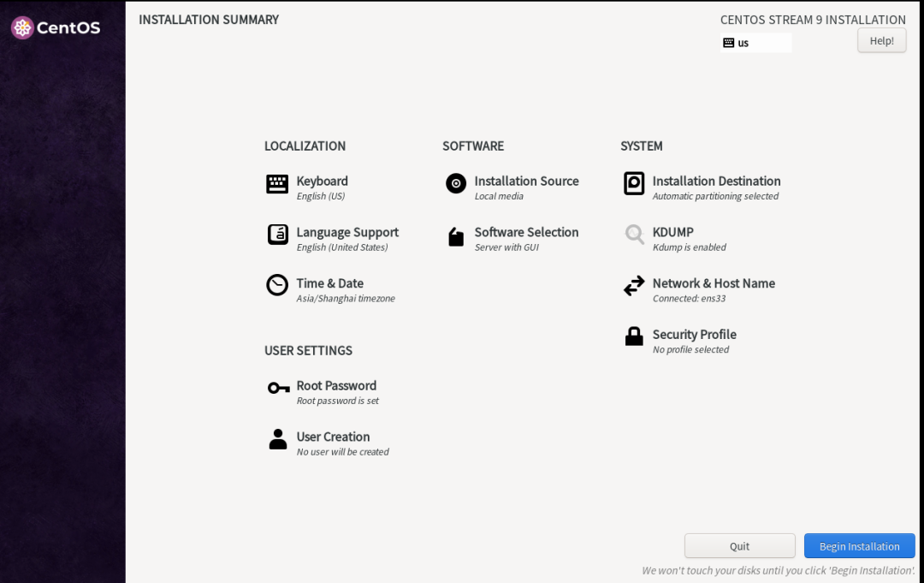Open the Help! button

pyautogui.click(x=881, y=40)
